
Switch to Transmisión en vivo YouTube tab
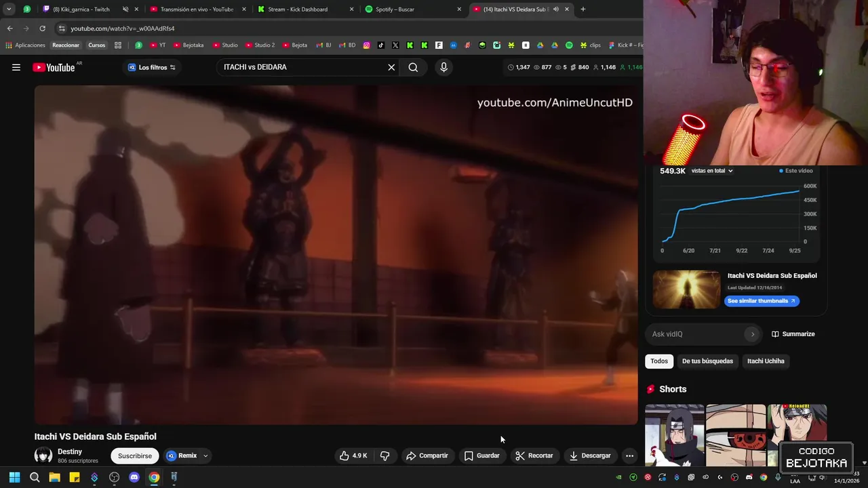coord(197,9)
